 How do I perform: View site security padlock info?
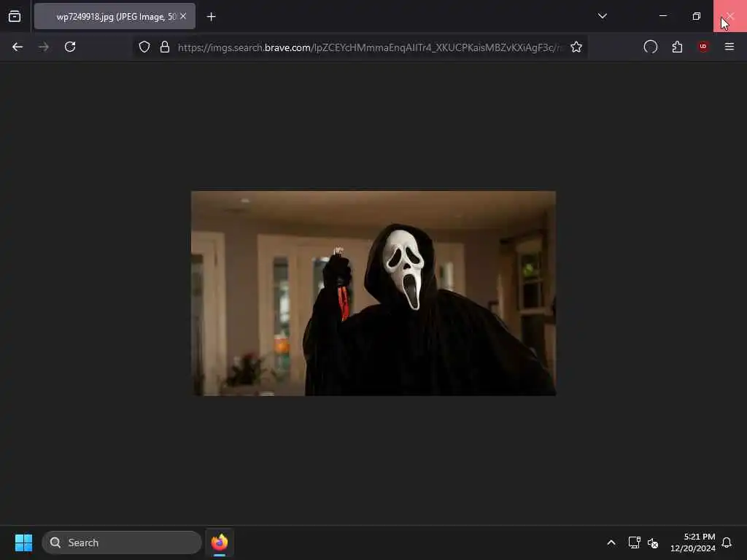[165, 47]
